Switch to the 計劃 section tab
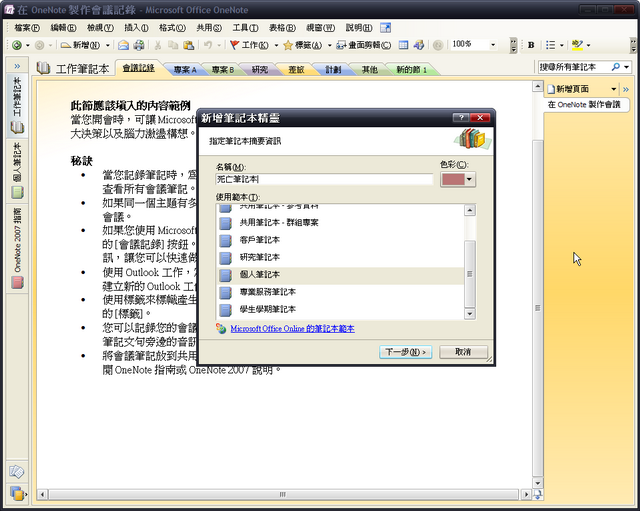Screen dimensions: 640x511 tap(333, 70)
